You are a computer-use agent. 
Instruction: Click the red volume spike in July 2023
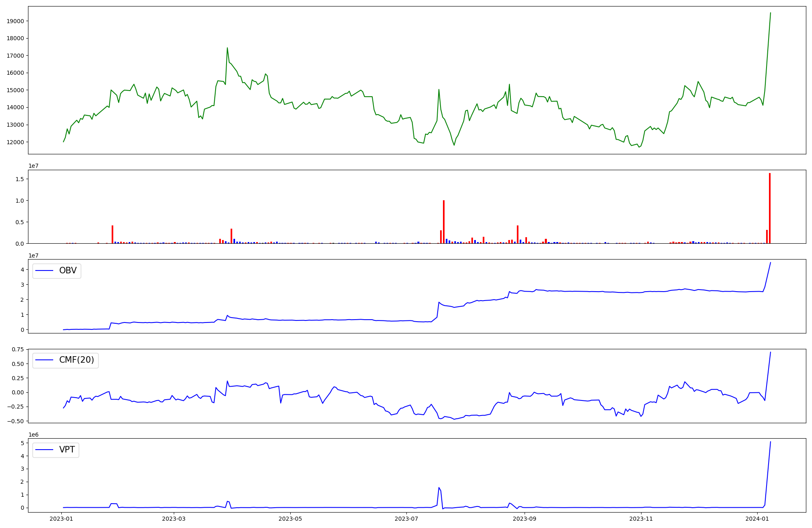tap(444, 221)
